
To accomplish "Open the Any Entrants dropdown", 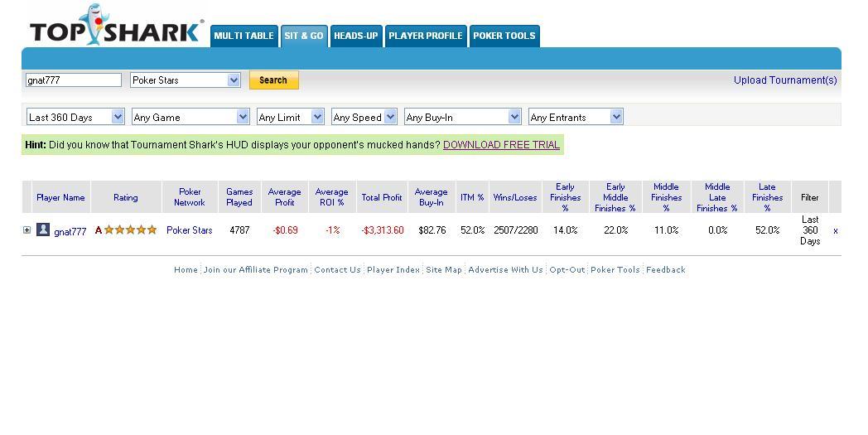I will click(576, 117).
